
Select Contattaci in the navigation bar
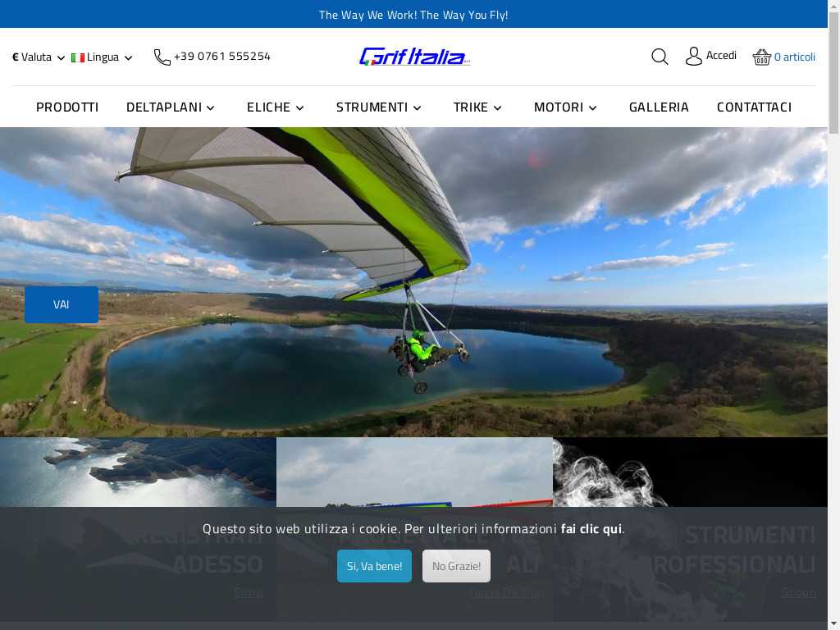pyautogui.click(x=754, y=107)
